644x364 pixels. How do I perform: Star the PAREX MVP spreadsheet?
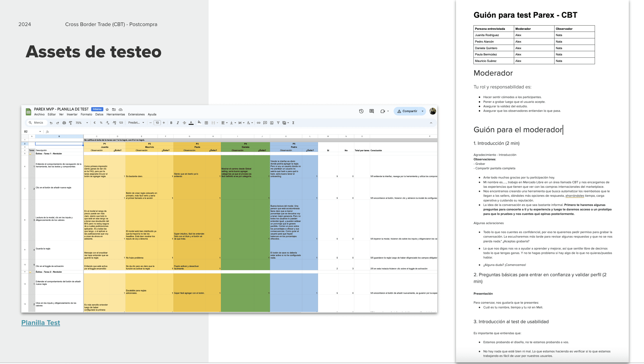pos(107,109)
